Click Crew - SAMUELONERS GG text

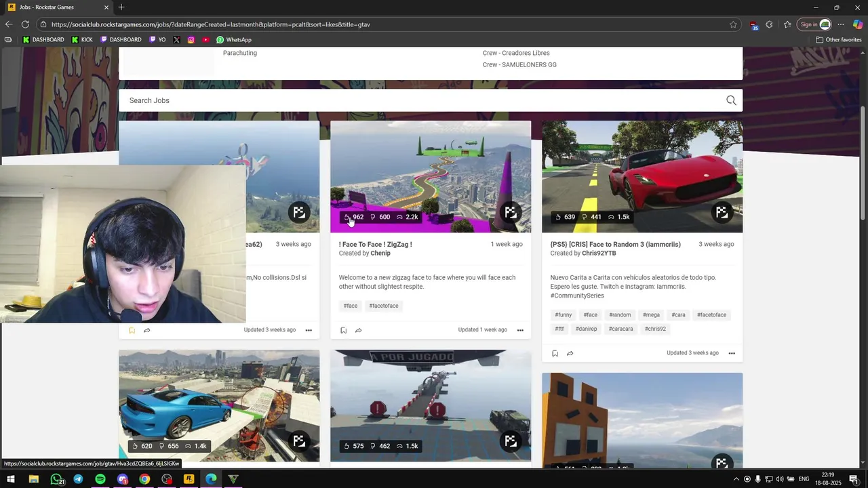519,64
